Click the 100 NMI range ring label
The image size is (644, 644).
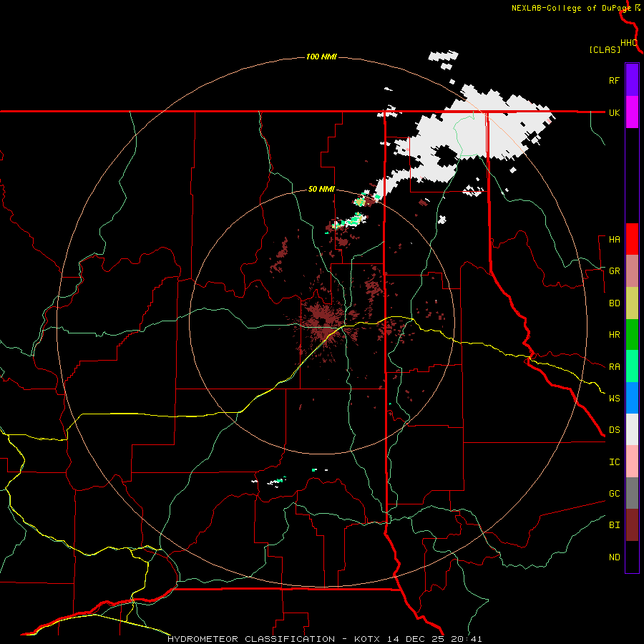tap(321, 57)
